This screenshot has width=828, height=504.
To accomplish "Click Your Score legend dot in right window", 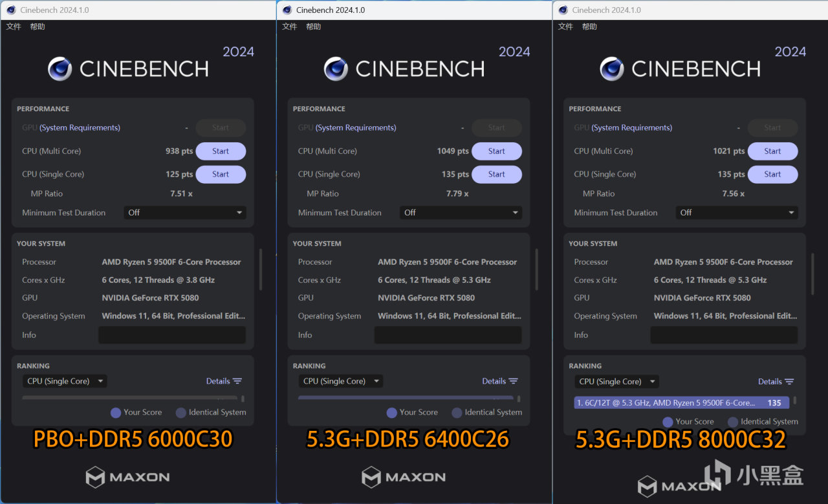I will pyautogui.click(x=668, y=422).
